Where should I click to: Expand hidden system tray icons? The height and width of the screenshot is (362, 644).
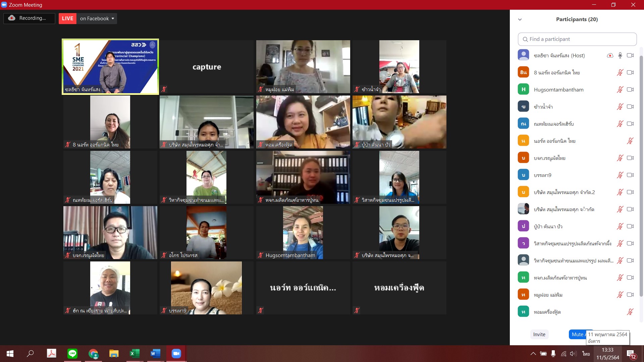click(533, 354)
